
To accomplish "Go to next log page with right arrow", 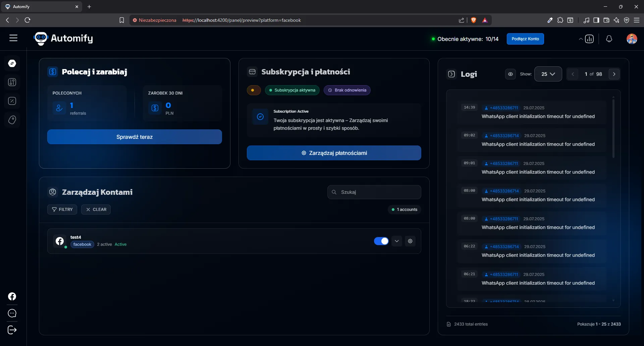I will click(614, 74).
